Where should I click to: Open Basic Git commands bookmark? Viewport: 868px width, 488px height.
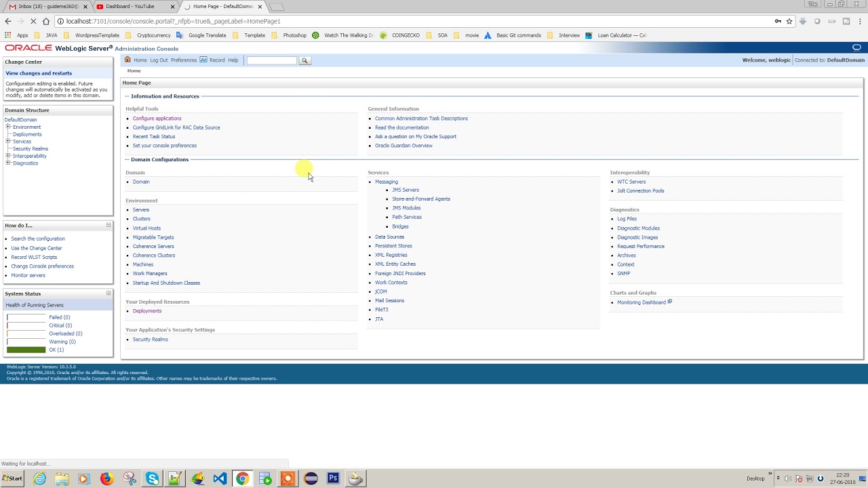pyautogui.click(x=512, y=35)
